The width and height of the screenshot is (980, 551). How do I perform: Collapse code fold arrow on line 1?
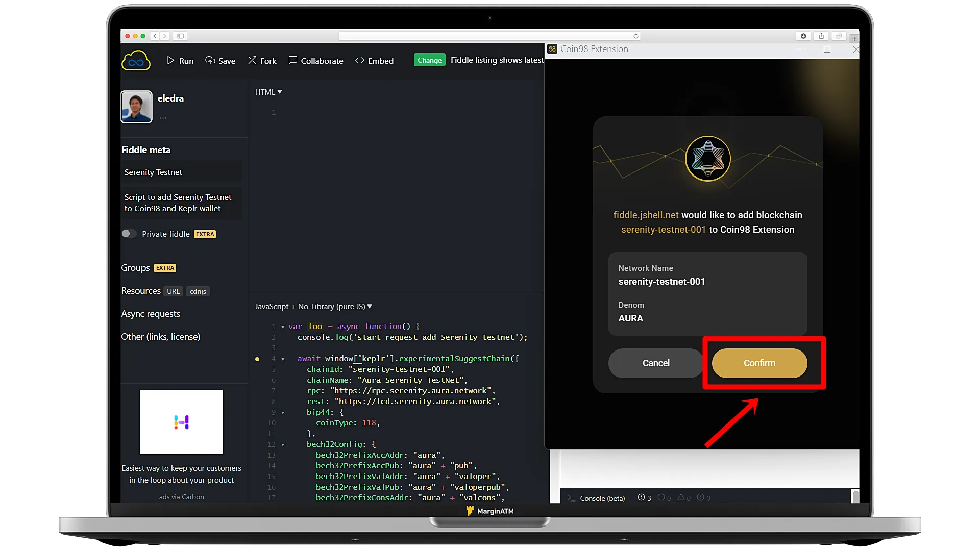[283, 327]
